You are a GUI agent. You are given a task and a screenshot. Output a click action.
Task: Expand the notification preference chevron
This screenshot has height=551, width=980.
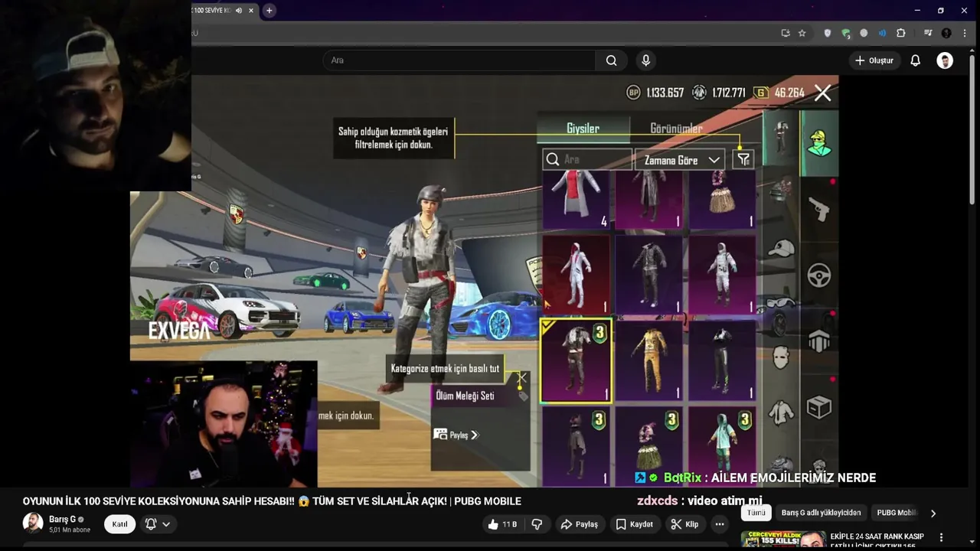tap(166, 524)
